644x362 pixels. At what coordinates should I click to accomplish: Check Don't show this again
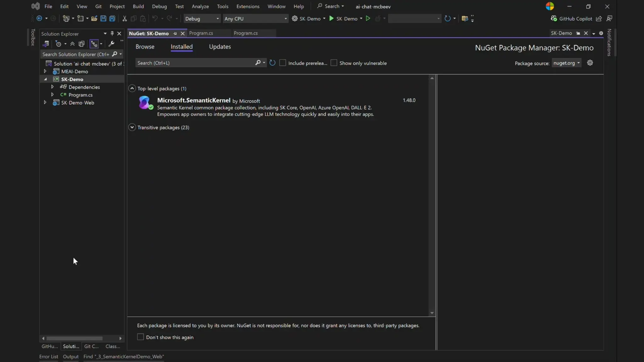(141, 337)
